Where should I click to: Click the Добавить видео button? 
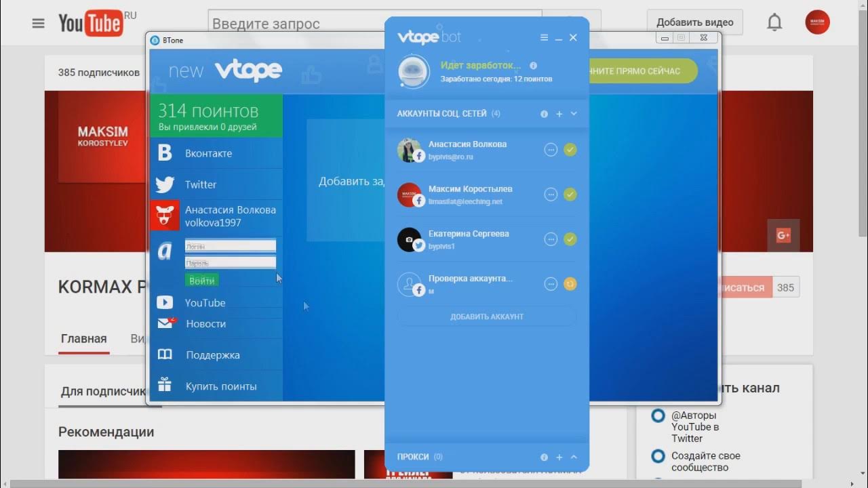[694, 22]
